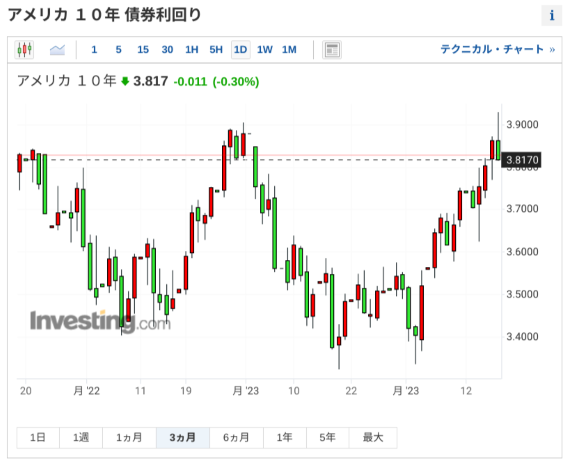Click the x-axis label 月 '22
Screen dimensions: 568x461
coord(86,391)
